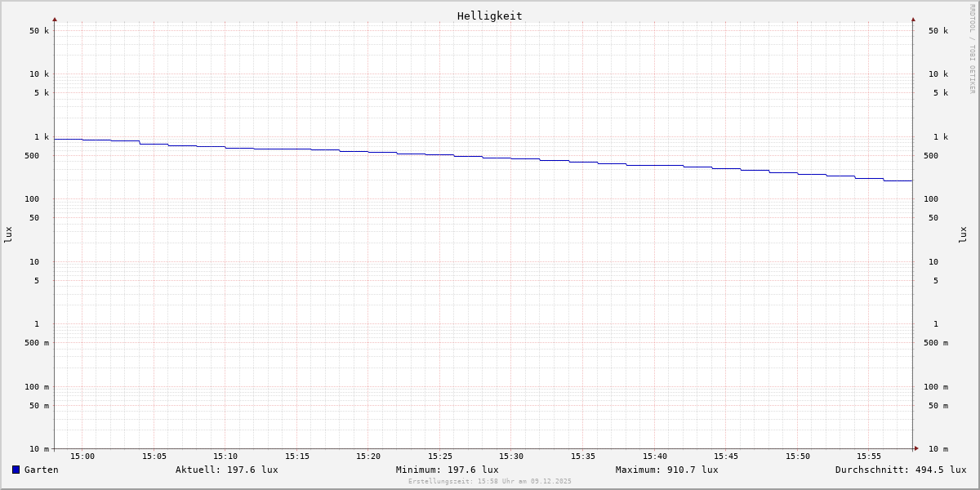Select the Garten legend label

pos(41,470)
